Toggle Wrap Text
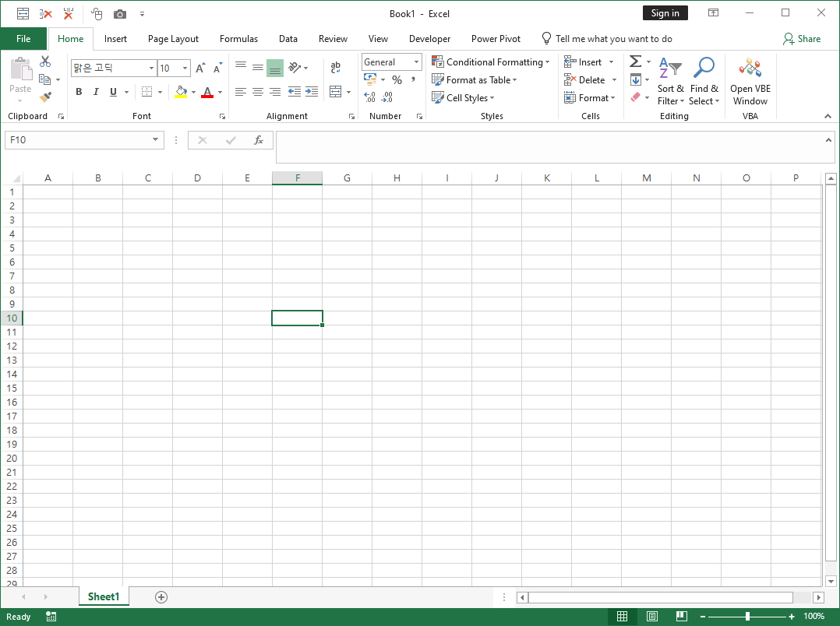This screenshot has height=626, width=840. click(x=335, y=68)
